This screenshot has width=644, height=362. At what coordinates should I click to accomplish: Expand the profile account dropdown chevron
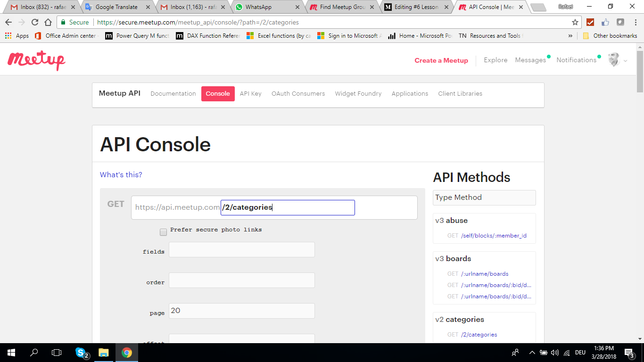626,61
